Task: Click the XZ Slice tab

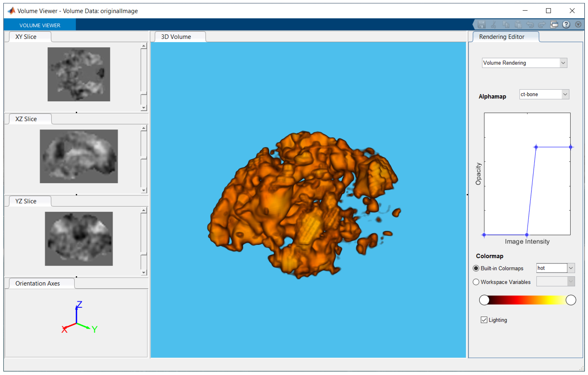Action: [26, 119]
